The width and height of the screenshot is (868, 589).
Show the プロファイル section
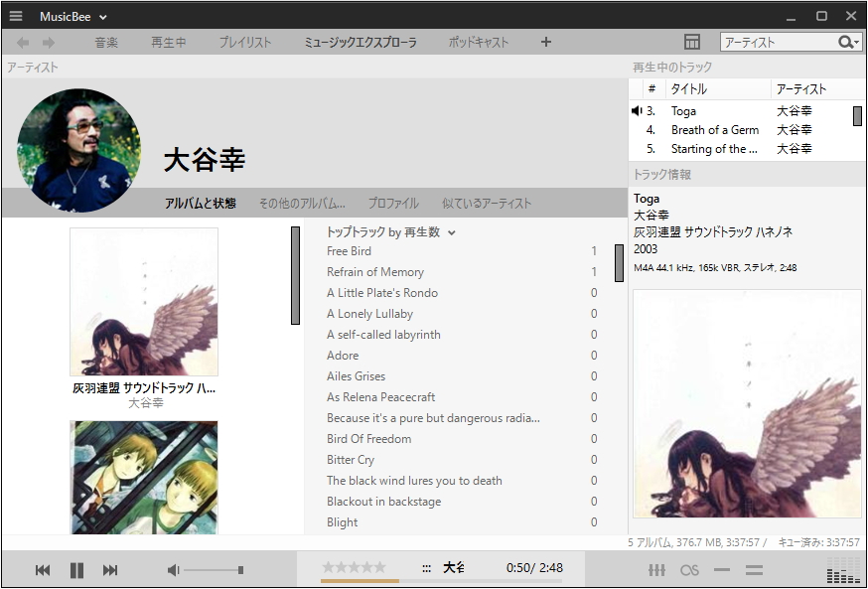(393, 204)
